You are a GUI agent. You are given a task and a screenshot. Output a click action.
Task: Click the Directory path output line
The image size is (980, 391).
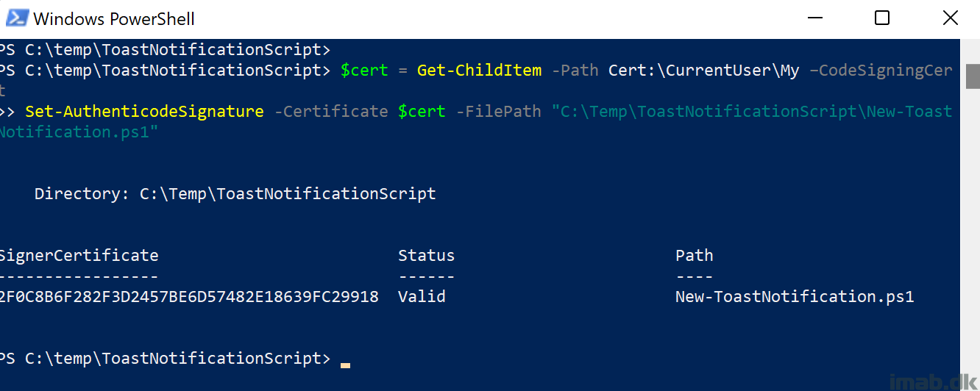click(x=235, y=194)
